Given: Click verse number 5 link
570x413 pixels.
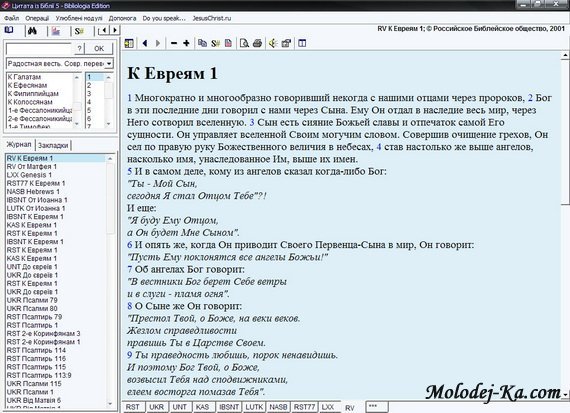Looking at the screenshot, I should [x=129, y=171].
